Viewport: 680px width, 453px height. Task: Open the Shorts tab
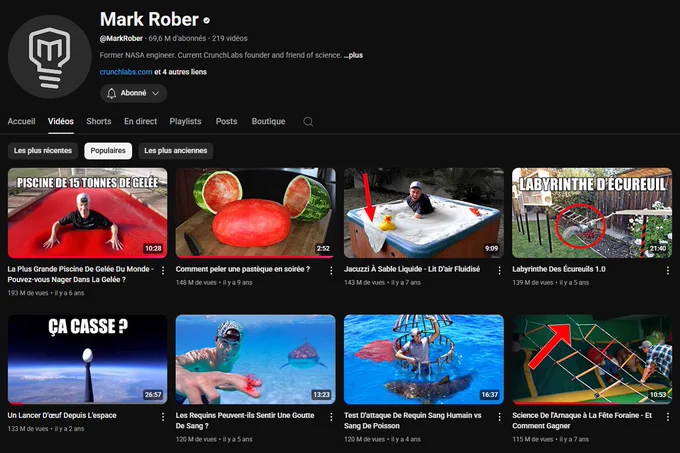pyautogui.click(x=99, y=121)
